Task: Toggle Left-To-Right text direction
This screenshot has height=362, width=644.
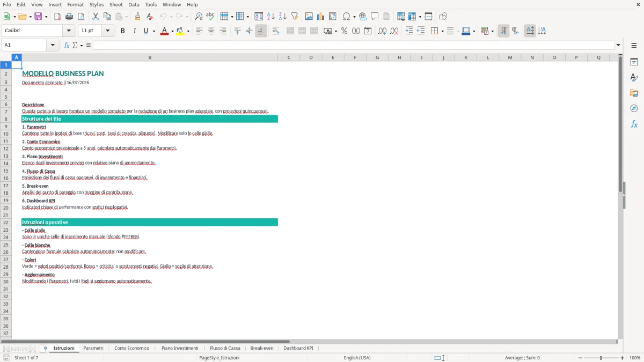Action: point(503,31)
